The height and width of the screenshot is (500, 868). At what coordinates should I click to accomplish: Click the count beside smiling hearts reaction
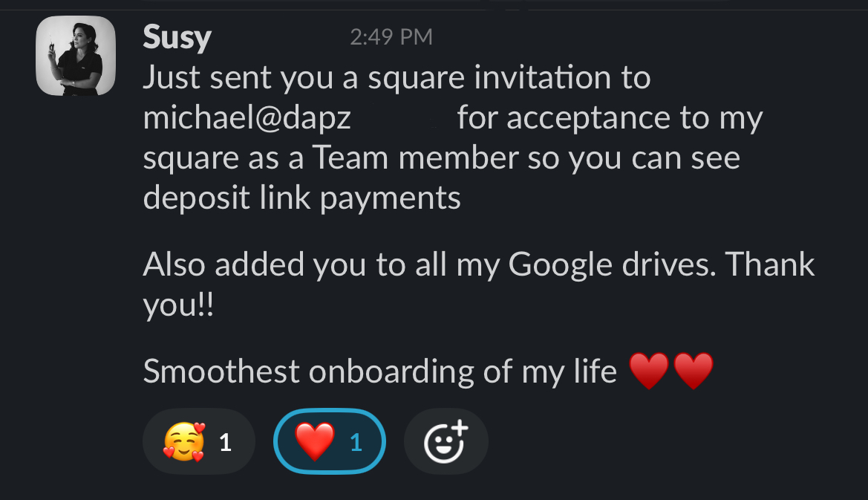(226, 443)
